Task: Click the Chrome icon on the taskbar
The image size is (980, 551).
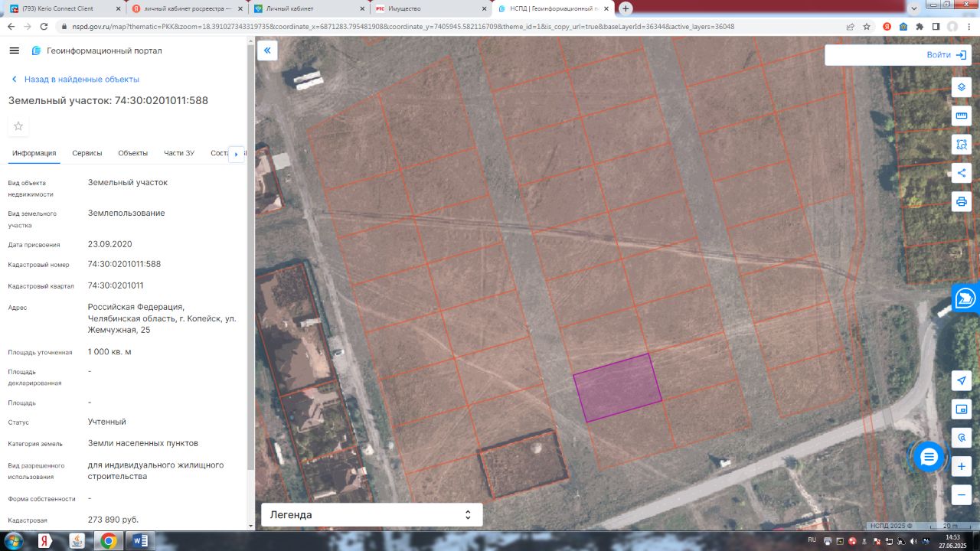Action: (x=108, y=541)
